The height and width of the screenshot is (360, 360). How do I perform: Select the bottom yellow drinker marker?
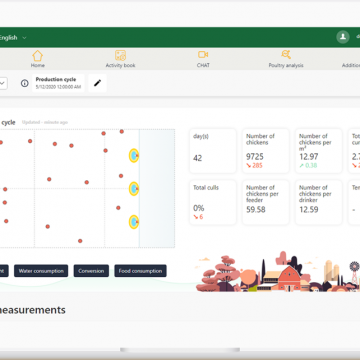pos(134,222)
